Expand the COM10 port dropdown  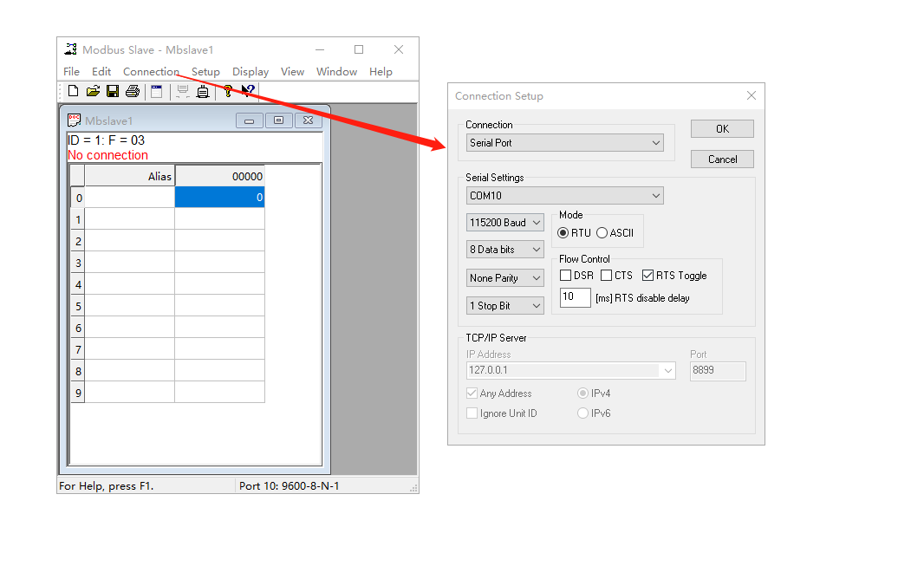[564, 196]
